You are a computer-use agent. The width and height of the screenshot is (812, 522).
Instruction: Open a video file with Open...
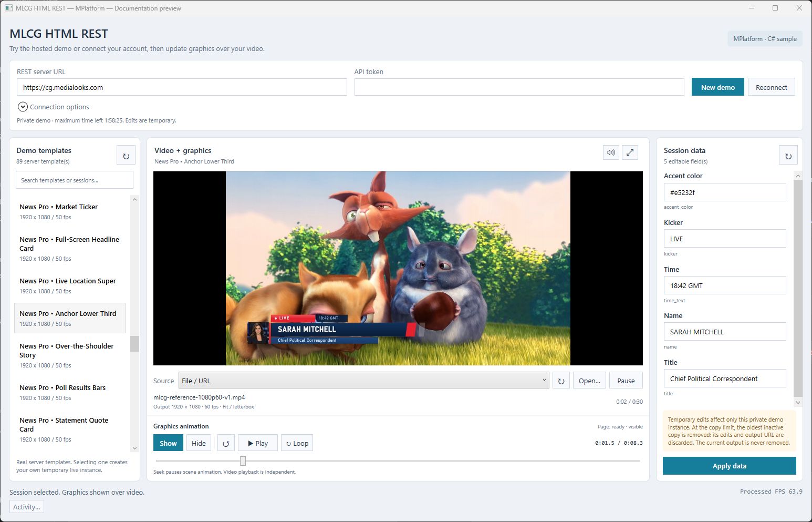(x=589, y=381)
